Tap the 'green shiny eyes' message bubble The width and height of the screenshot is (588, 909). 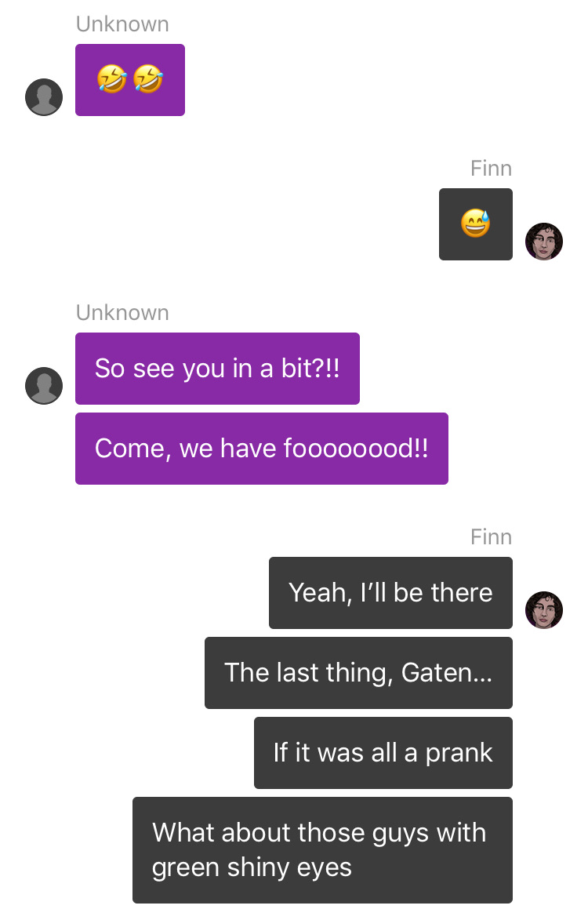(323, 850)
